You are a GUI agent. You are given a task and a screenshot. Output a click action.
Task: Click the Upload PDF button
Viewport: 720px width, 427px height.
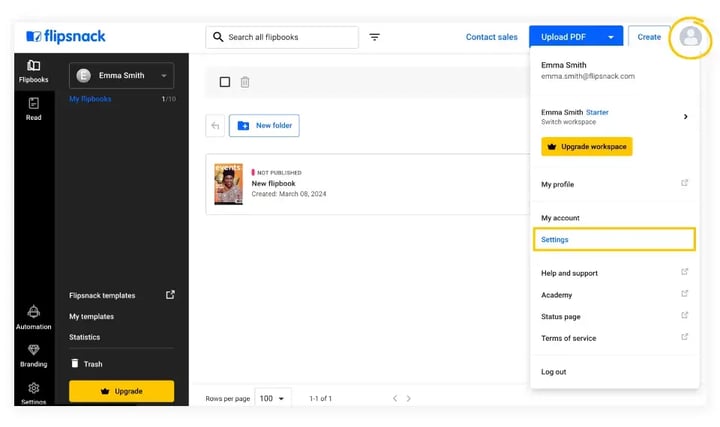point(576,37)
